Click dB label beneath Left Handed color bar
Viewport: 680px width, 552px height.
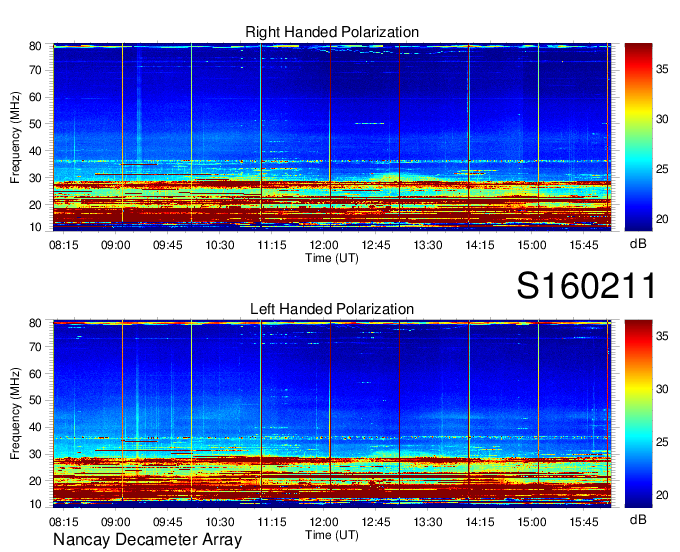tap(638, 519)
